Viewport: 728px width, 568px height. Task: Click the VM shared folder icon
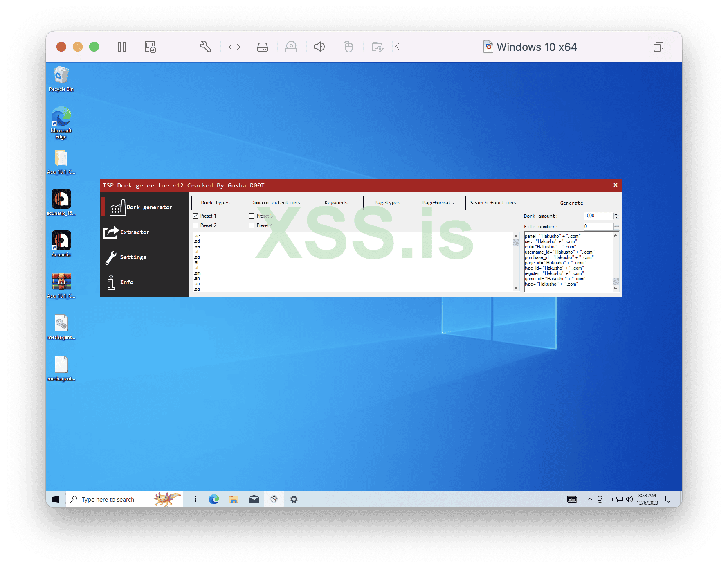378,47
